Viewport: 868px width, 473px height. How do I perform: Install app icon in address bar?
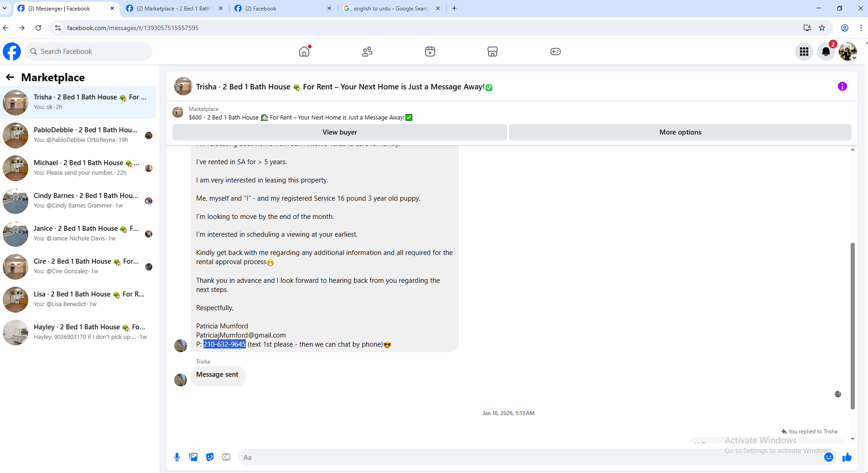coord(807,28)
